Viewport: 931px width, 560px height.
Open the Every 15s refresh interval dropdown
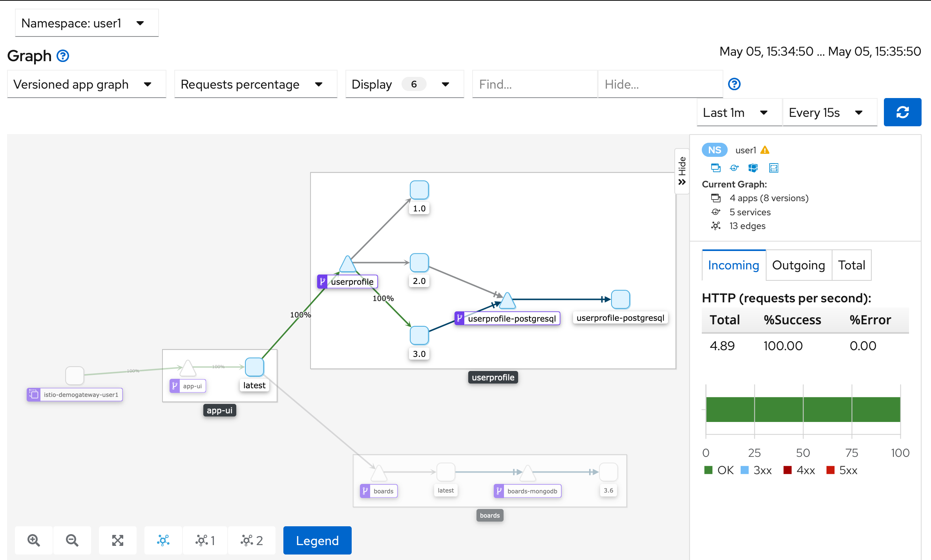click(830, 113)
